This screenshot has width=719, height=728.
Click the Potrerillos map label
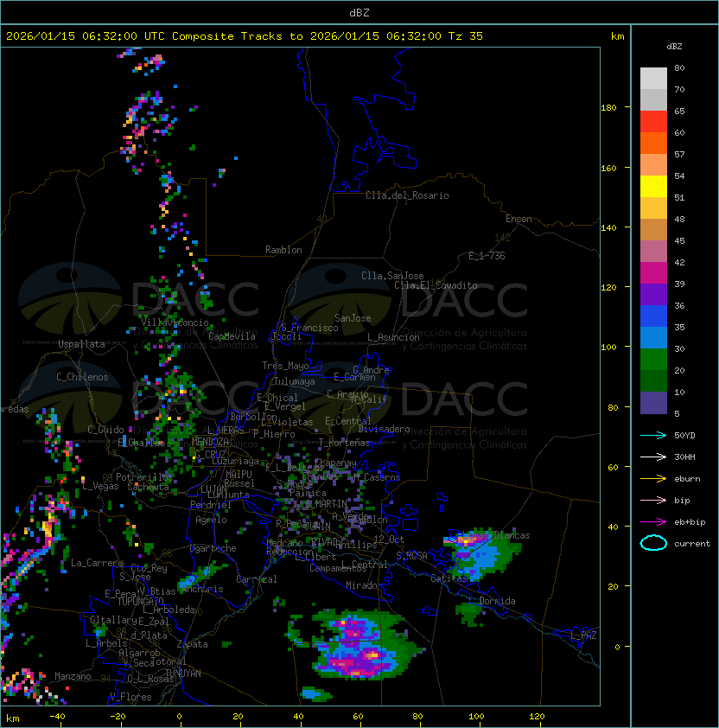click(x=144, y=476)
